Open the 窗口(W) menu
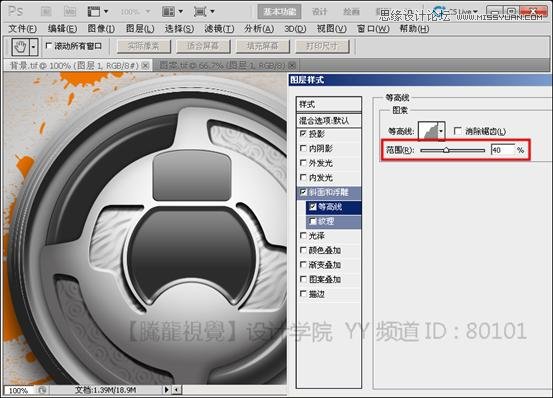This screenshot has height=398, width=553. [373, 29]
